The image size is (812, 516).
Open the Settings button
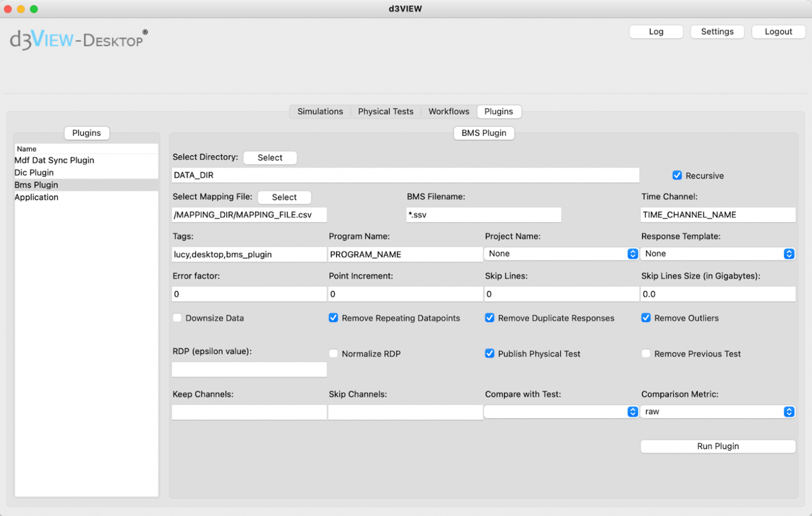(717, 32)
